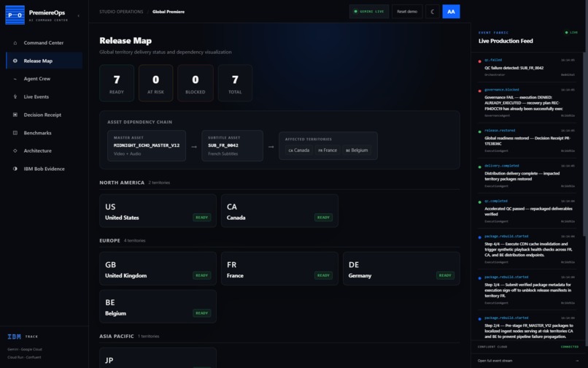Open Step 3/4 package.rebuild.started event

[527, 290]
